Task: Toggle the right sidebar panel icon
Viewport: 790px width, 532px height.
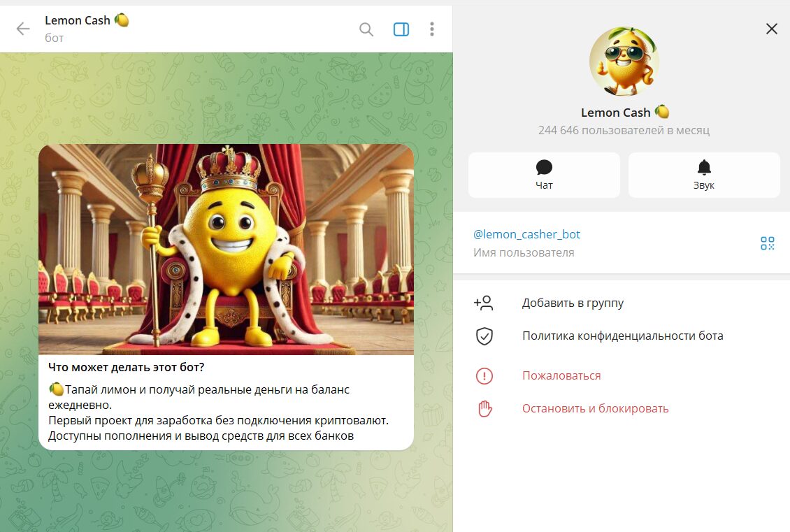Action: (401, 29)
